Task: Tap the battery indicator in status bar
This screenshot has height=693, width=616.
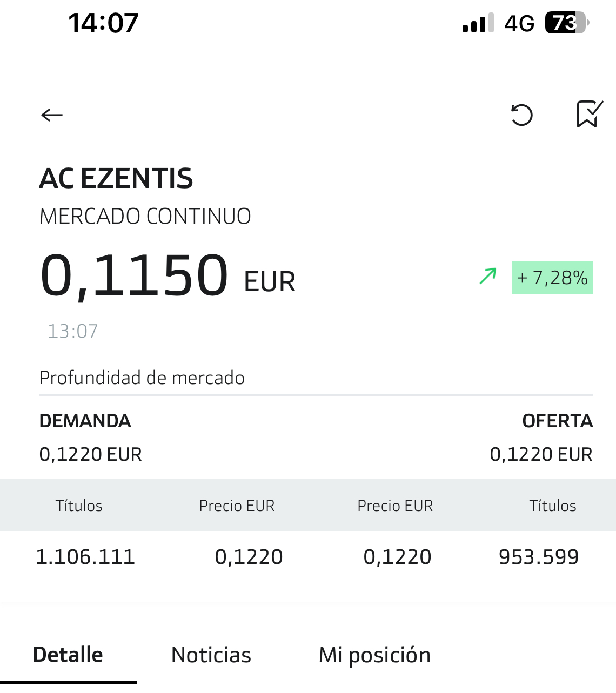Action: (566, 23)
